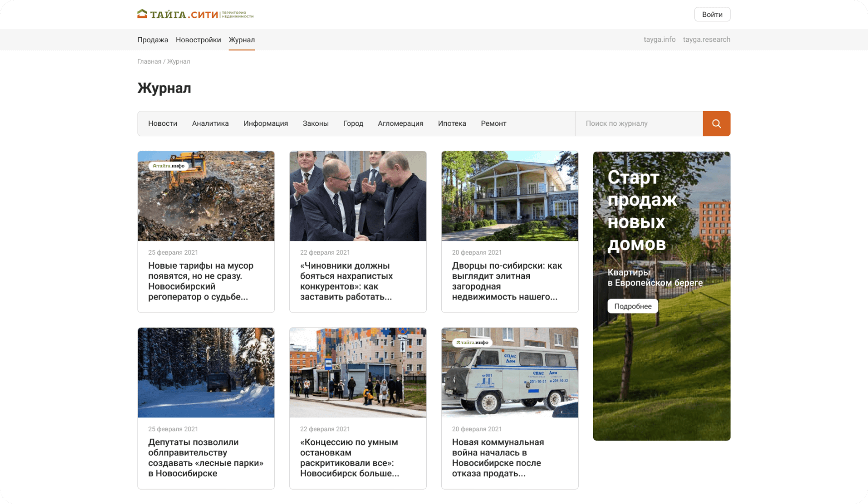This screenshot has height=504, width=868.
Task: Click the тайга.инфо badge on van photo
Action: click(472, 342)
